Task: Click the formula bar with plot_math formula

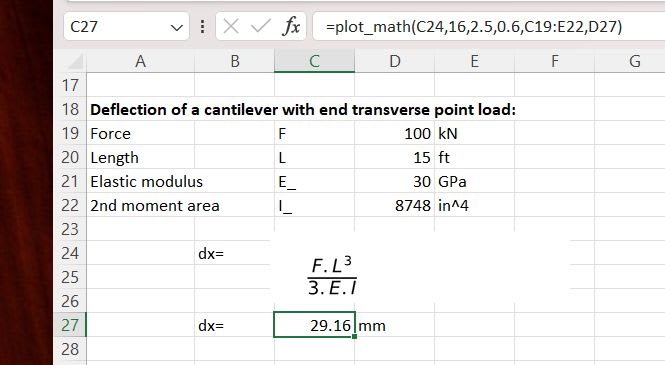Action: 489,26
